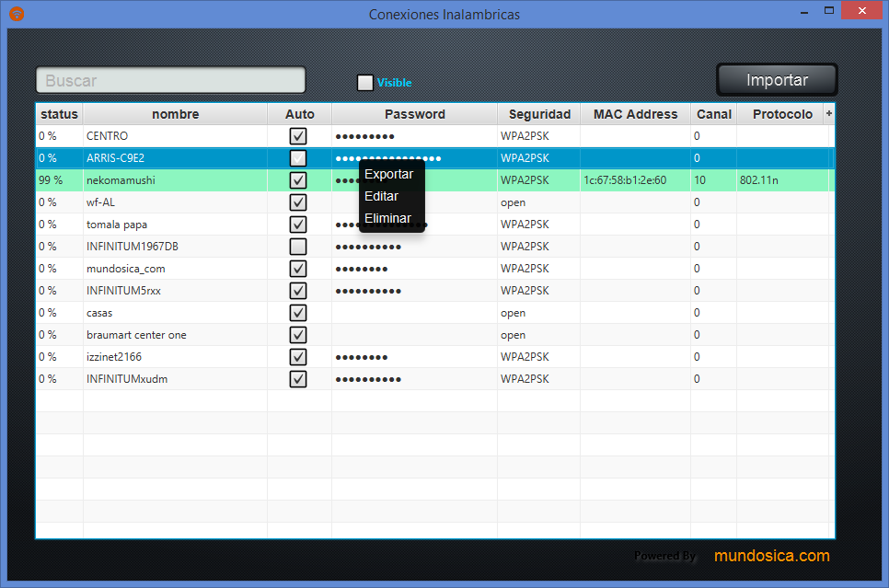
Task: Sort by the Seguridad column header
Action: point(539,114)
